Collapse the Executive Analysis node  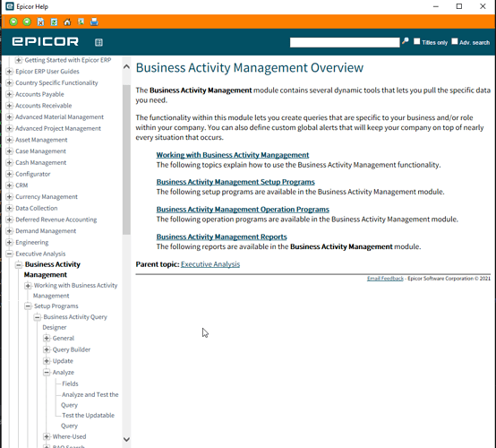tap(10, 254)
